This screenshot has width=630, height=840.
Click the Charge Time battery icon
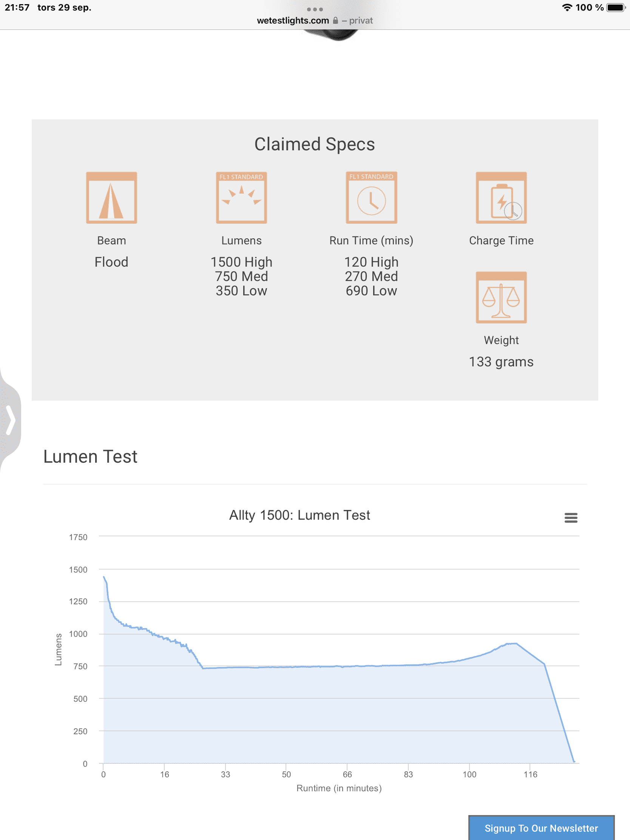point(501,198)
